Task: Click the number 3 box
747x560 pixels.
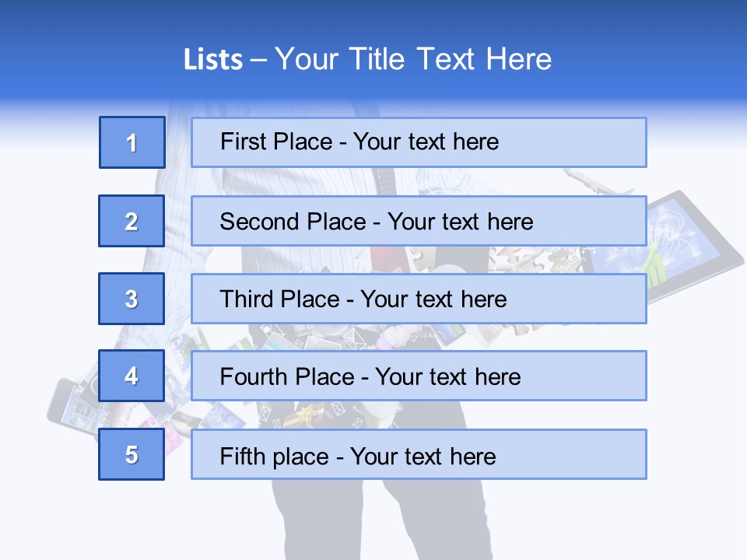Action: [132, 299]
